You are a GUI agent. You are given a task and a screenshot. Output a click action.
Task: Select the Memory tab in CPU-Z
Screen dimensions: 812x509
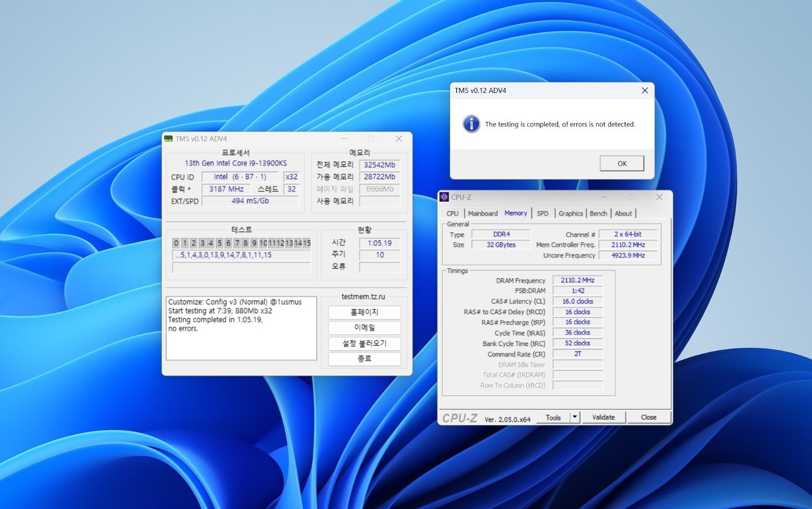[x=516, y=213]
